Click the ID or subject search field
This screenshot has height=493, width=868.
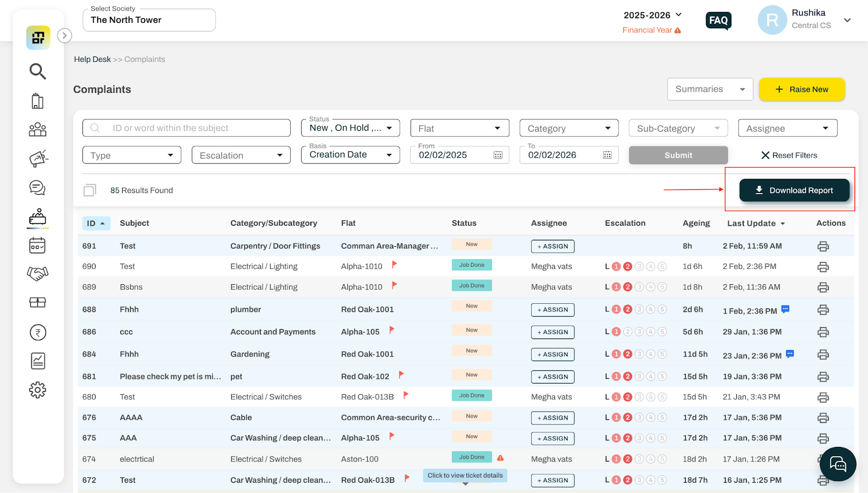(x=187, y=128)
